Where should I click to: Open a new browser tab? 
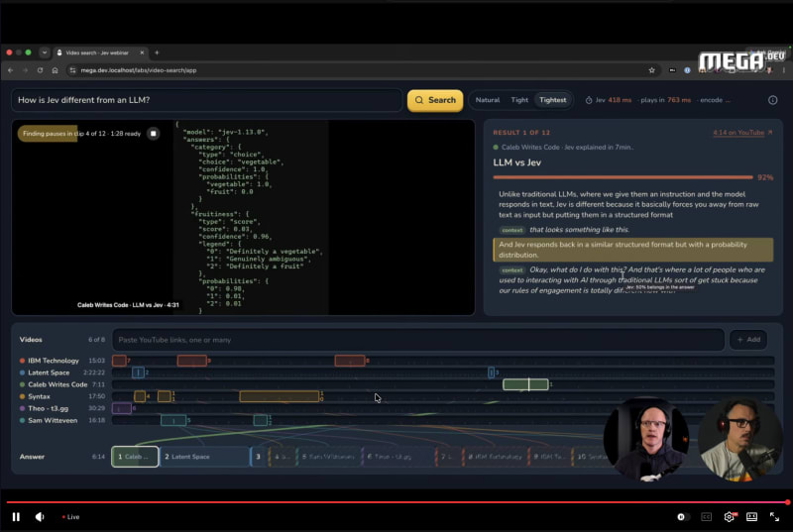point(157,53)
